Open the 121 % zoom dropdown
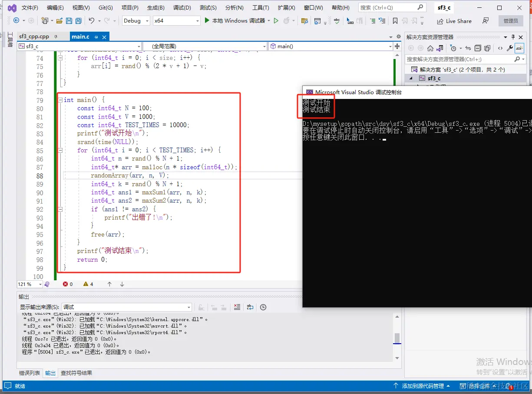This screenshot has height=394, width=532. point(29,284)
